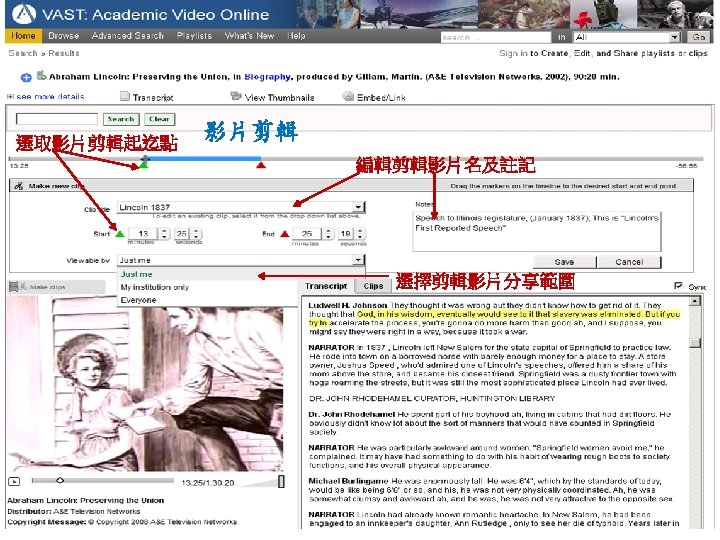Adjust the End seconds stepper
This screenshot has height=540, width=720.
[x=360, y=234]
